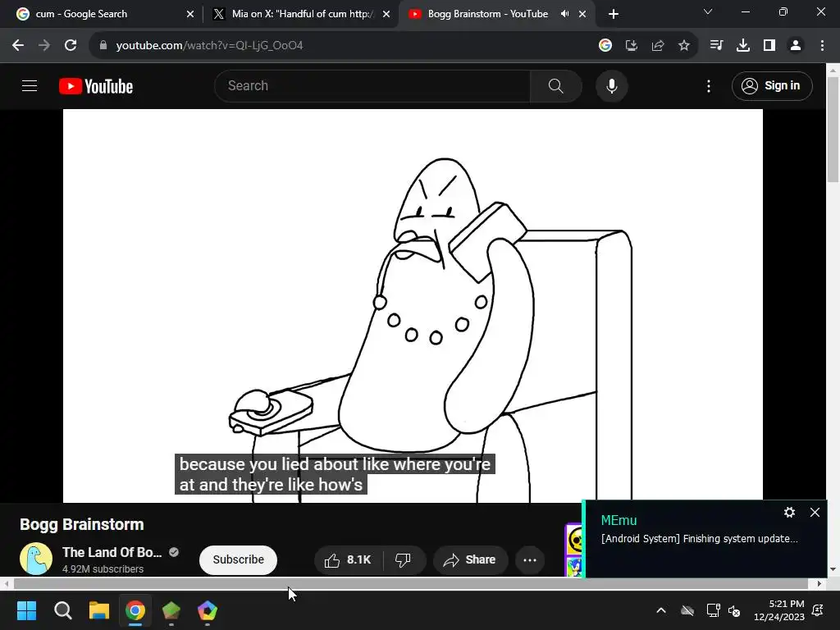Open The Land Of Bo... channel avatar

tap(36, 559)
